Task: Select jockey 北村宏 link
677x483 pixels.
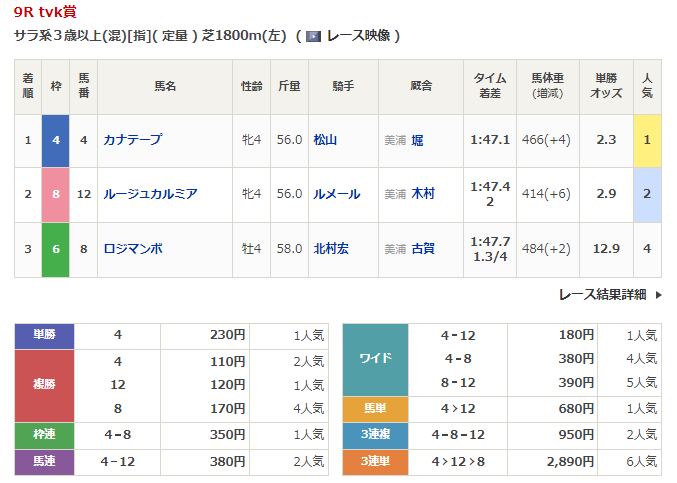Action: [x=331, y=248]
